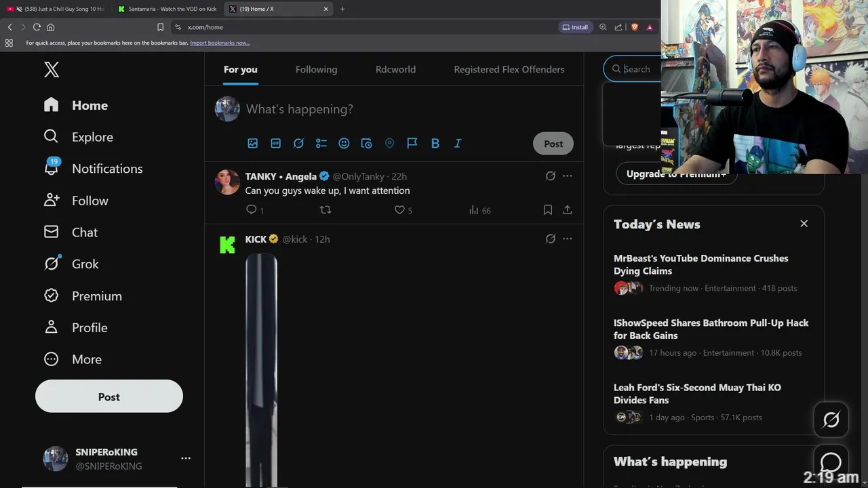Open Grok from the sidebar
868x488 pixels.
point(71,264)
